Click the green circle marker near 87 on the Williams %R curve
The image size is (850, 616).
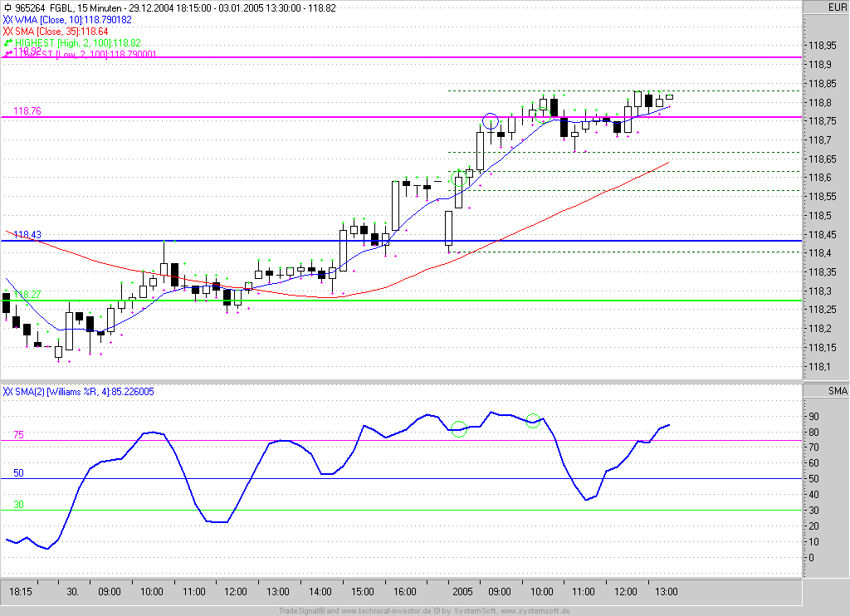point(533,421)
